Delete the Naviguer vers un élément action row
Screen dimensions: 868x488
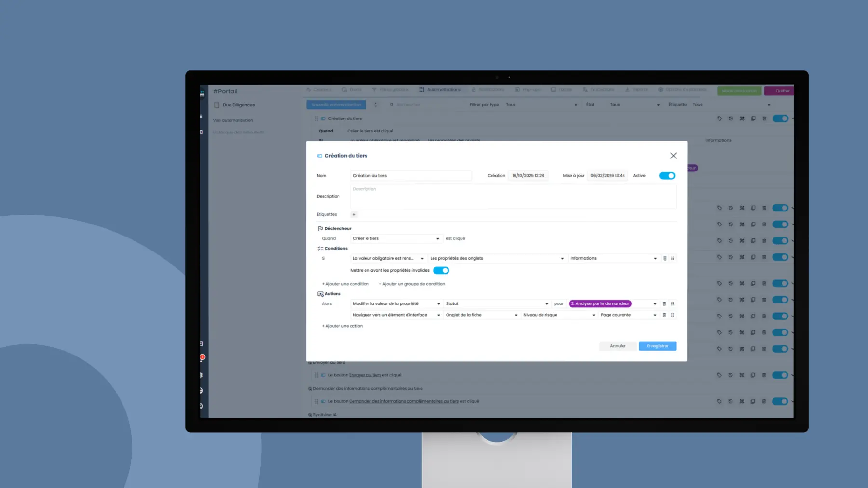point(664,315)
